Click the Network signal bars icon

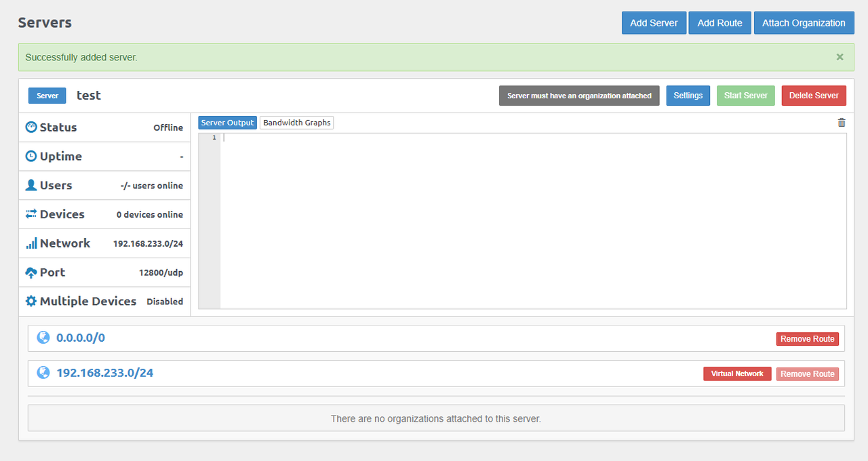click(31, 243)
